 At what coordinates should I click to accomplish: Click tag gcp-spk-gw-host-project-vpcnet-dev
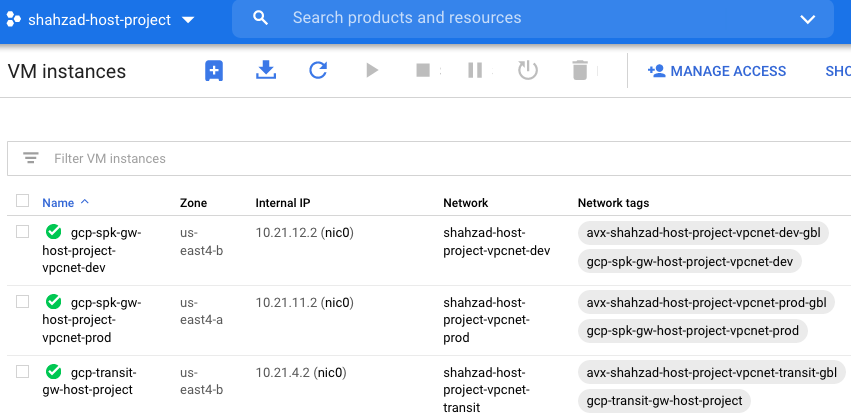point(690,262)
